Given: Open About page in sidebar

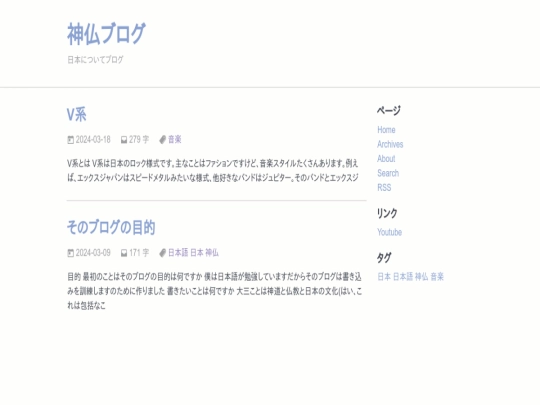Looking at the screenshot, I should (x=386, y=159).
